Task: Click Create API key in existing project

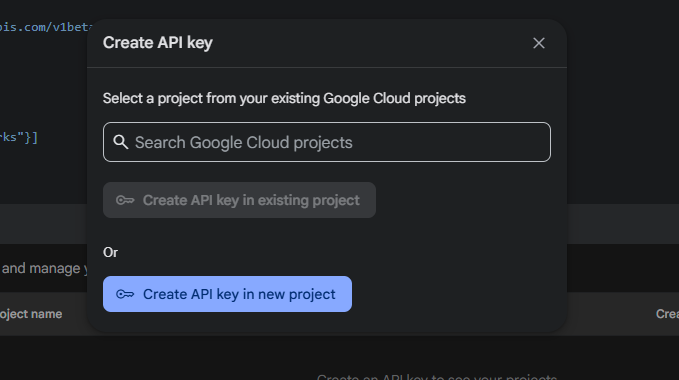Action: click(239, 200)
